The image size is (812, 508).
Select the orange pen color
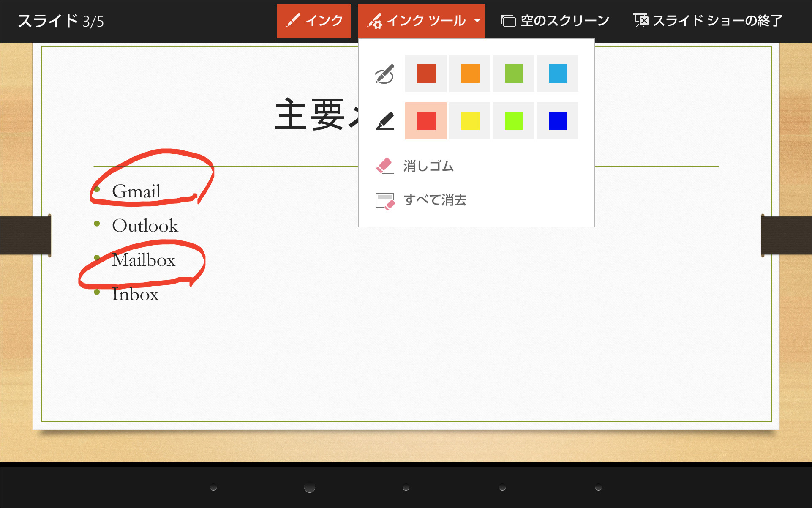pyautogui.click(x=469, y=74)
